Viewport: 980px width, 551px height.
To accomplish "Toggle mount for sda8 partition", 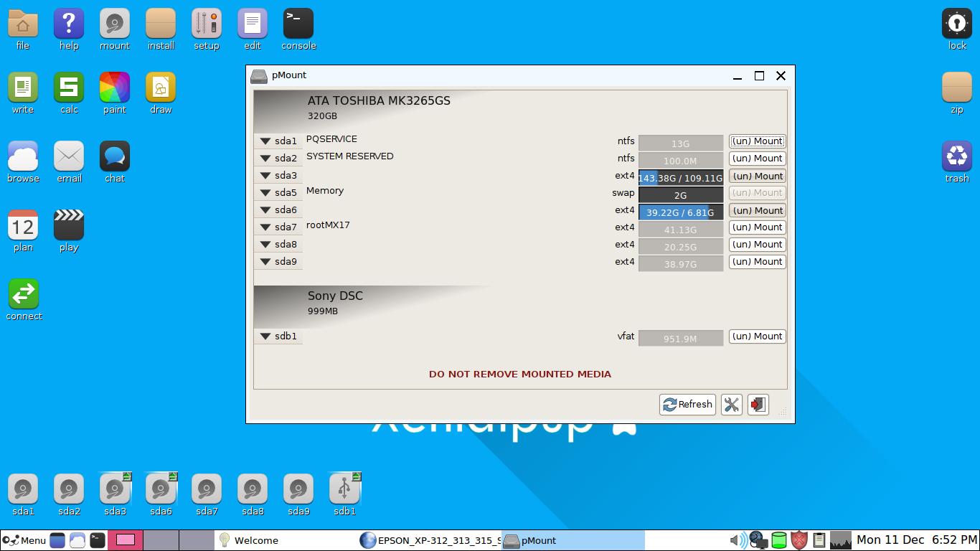I will click(x=757, y=245).
